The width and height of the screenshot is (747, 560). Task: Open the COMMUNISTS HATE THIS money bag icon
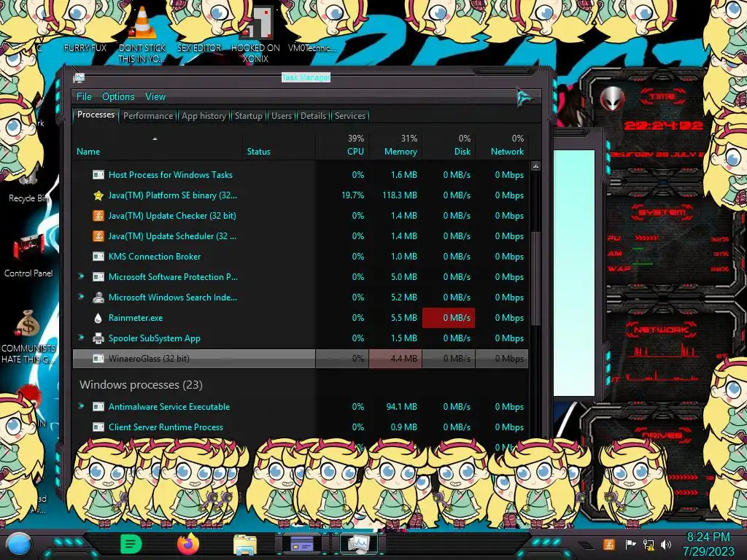[x=28, y=337]
